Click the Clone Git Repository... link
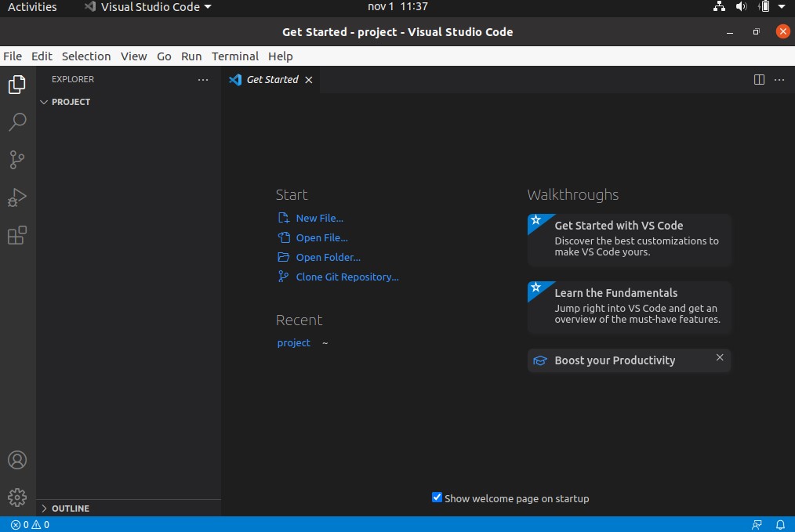The image size is (795, 532). click(x=347, y=277)
